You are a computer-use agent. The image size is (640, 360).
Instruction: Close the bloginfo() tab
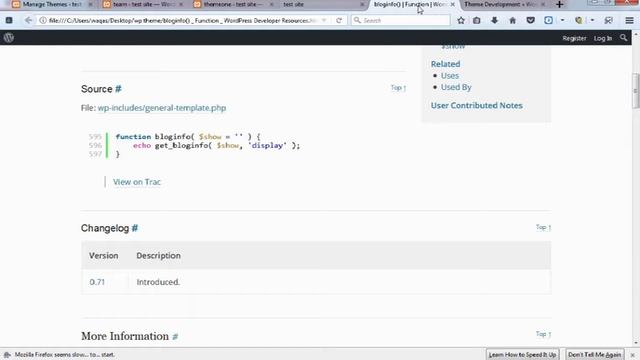[x=452, y=4]
